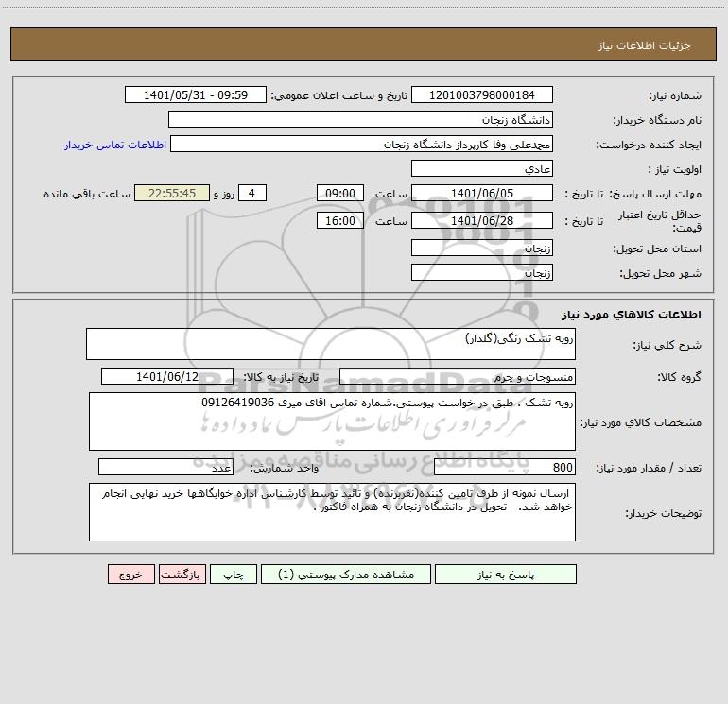728x704 pixels.
Task: Click the priority field عادي
Action: [482, 168]
